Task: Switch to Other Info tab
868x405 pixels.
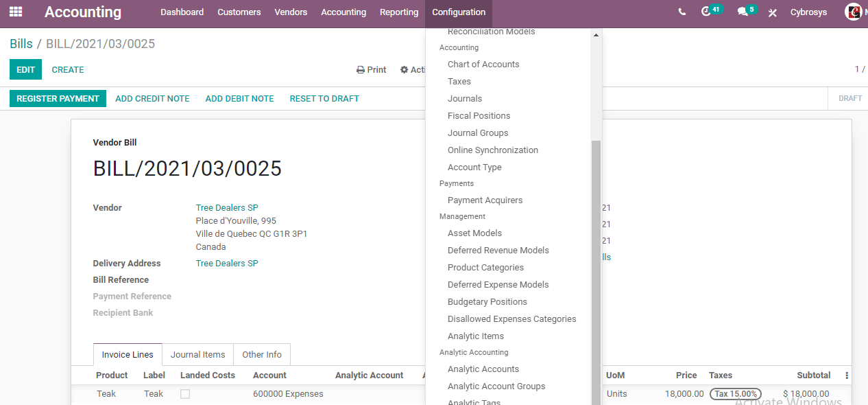Action: pyautogui.click(x=262, y=355)
